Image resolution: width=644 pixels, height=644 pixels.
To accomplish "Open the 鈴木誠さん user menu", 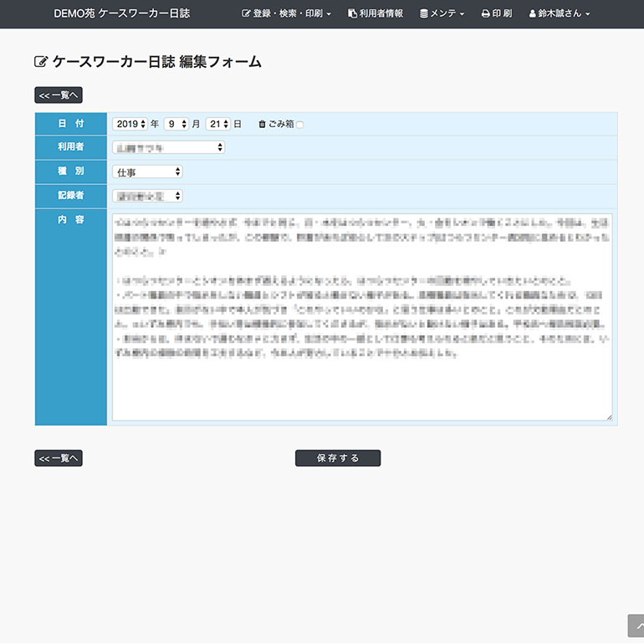I will pos(560,13).
